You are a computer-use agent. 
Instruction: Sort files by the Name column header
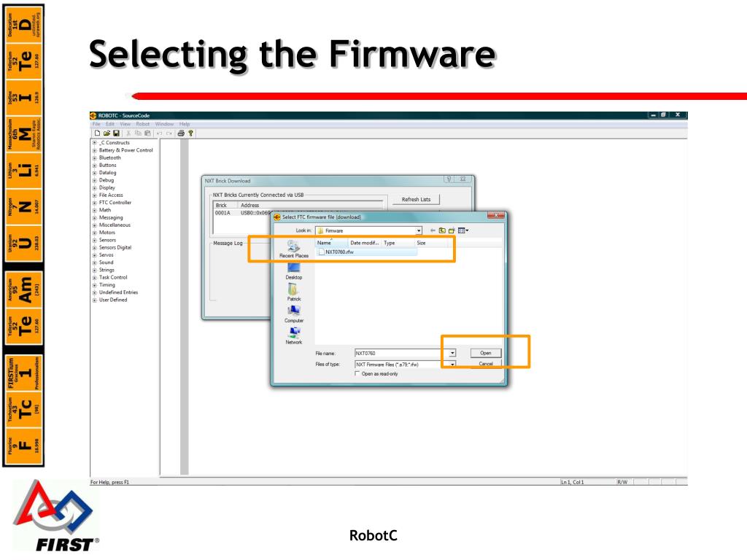pyautogui.click(x=332, y=243)
